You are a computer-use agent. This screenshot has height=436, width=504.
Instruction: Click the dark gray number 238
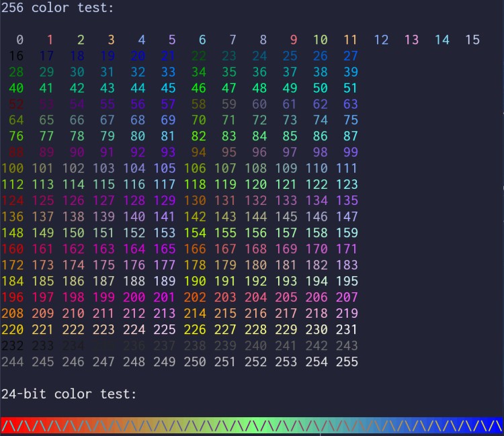[195, 346]
